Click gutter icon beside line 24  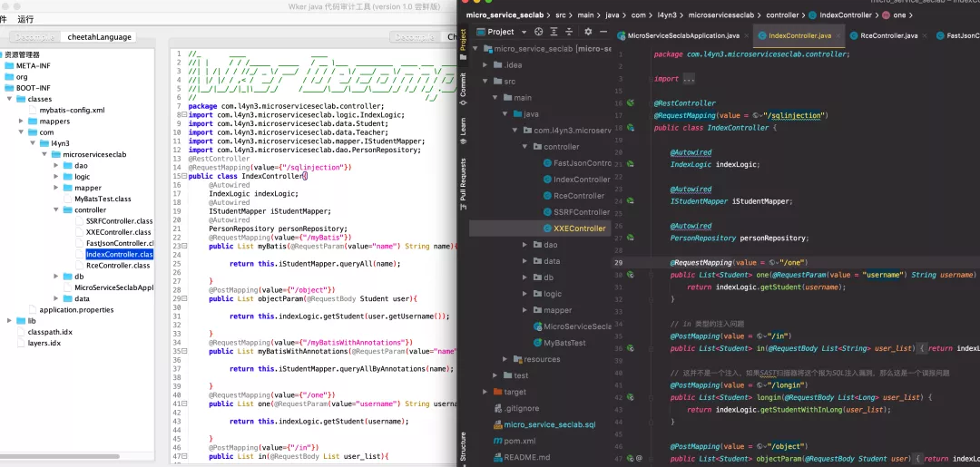pyautogui.click(x=631, y=201)
